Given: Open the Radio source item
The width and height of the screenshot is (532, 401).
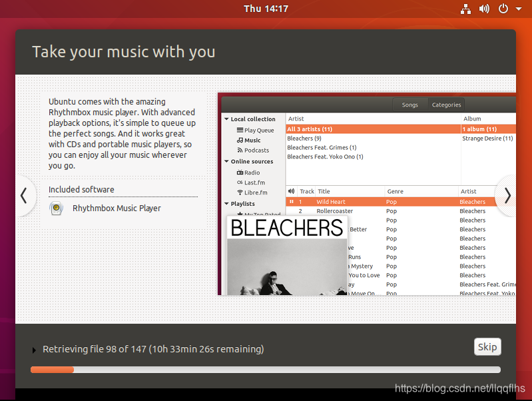Looking at the screenshot, I should tap(248, 173).
